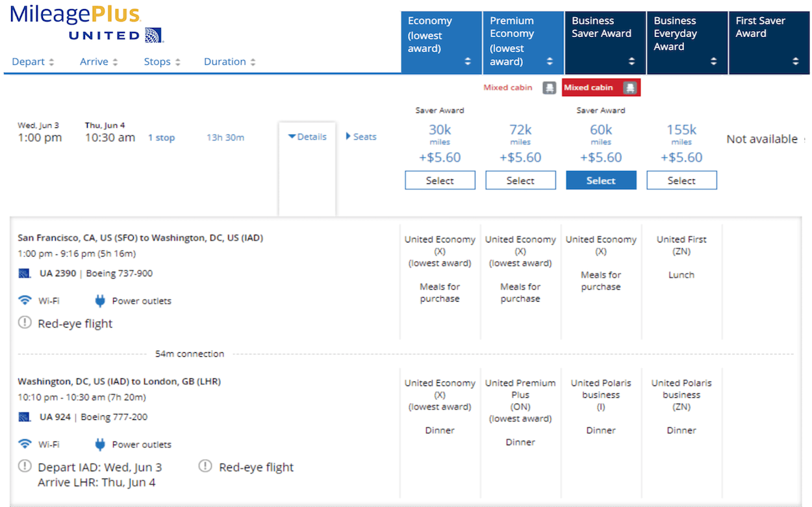Sort flights by Depart time
812x507 pixels.
point(33,62)
